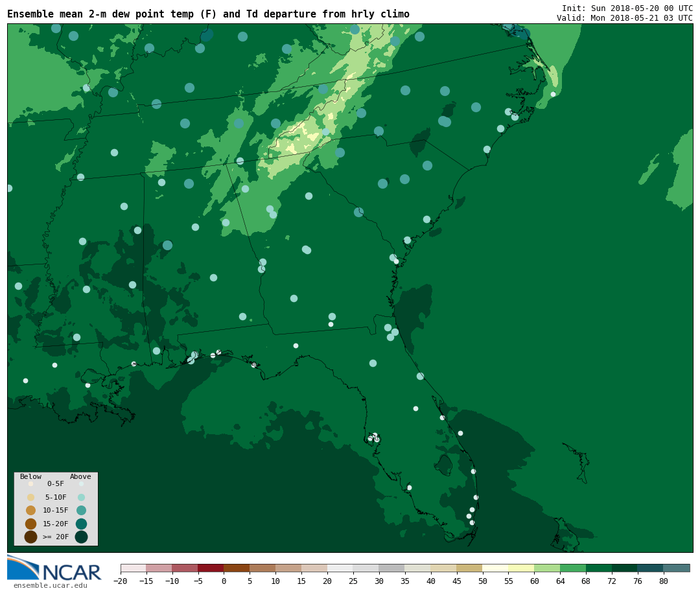Image resolution: width=700 pixels, height=593 pixels.
Task: Select the -5 to 0 dark red swatch
Action: coord(211,568)
